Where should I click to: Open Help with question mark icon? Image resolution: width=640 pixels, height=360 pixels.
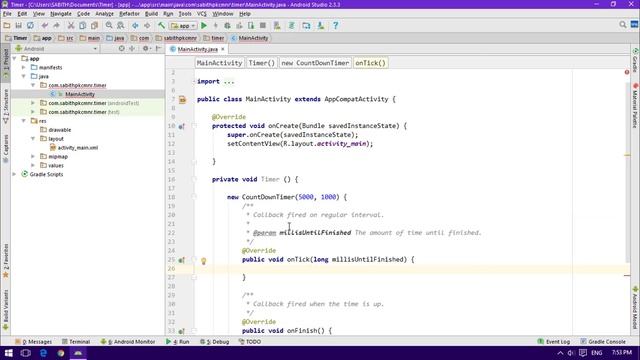(336, 25)
